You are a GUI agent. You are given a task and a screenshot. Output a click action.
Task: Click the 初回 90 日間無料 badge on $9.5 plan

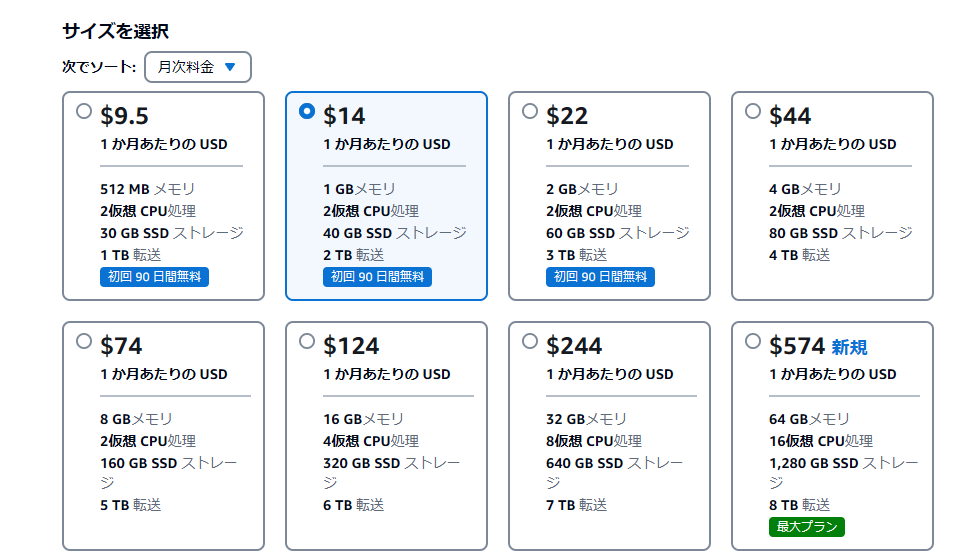point(154,277)
